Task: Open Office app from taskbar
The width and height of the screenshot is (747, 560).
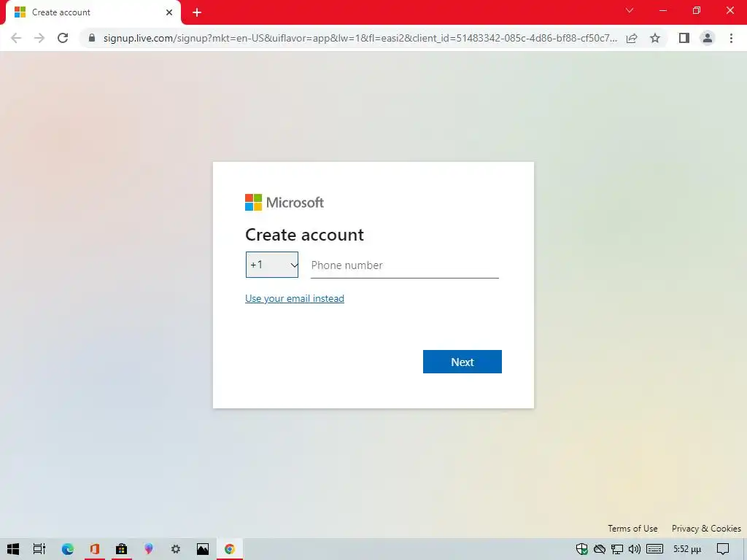Action: pyautogui.click(x=94, y=549)
